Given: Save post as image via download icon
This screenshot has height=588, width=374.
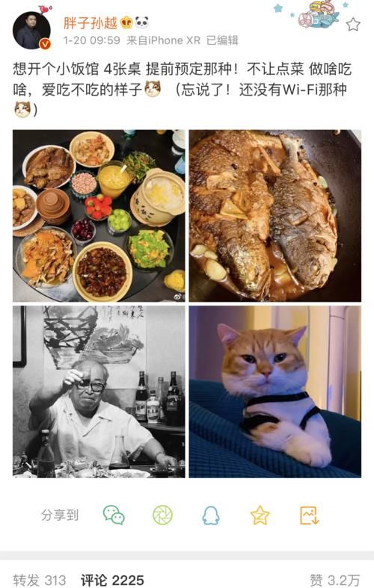Looking at the screenshot, I should pyautogui.click(x=310, y=516).
